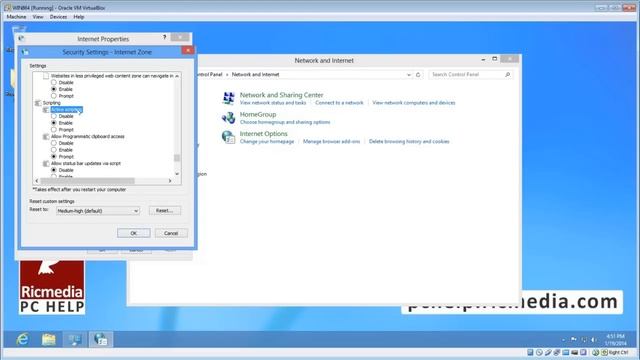Click the help question mark in Internet Properties

point(164,38)
